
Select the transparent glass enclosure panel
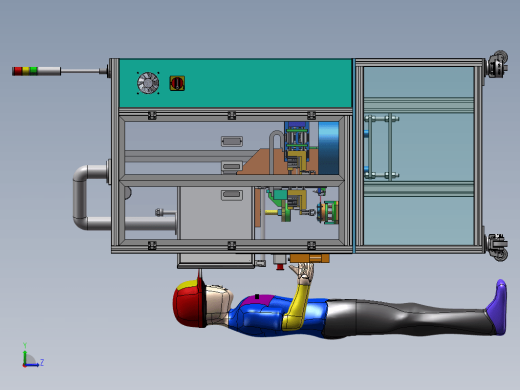point(419,156)
